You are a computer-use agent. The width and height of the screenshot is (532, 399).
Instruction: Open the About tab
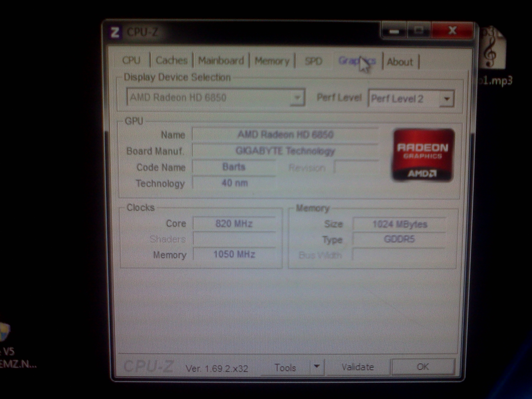[x=400, y=62]
